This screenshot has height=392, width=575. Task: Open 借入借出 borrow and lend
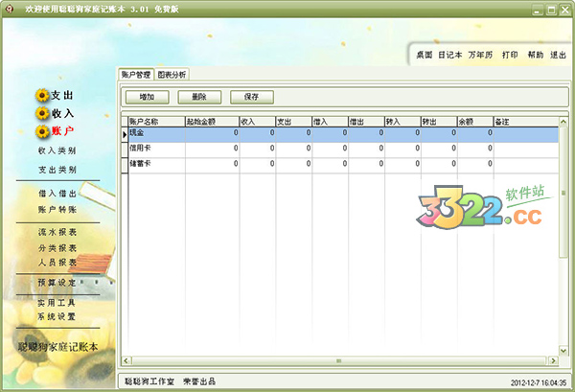57,194
